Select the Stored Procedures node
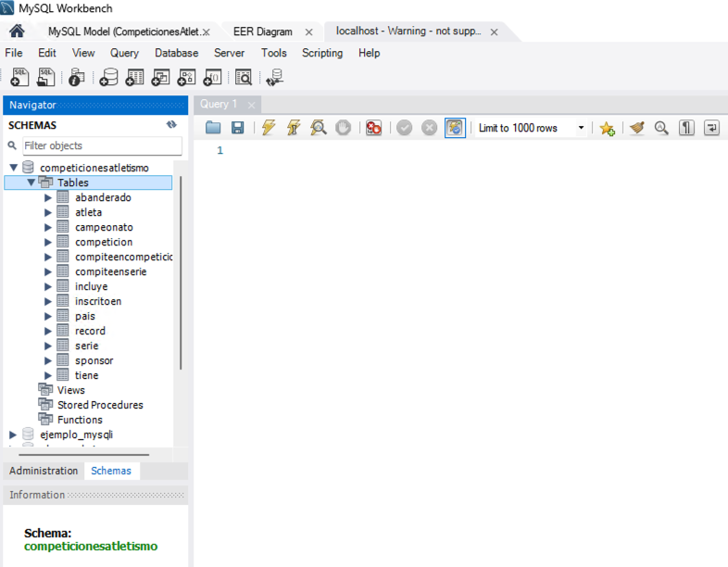This screenshot has width=728, height=567. [100, 405]
